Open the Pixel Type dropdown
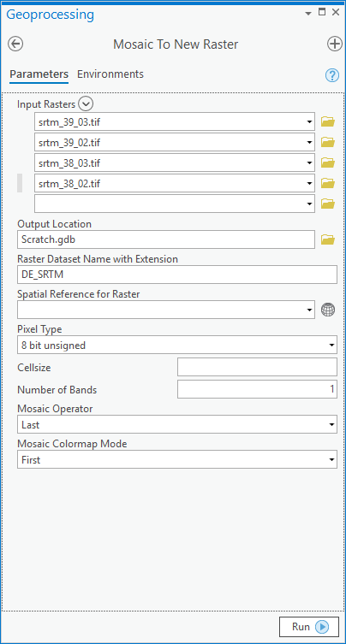 [x=177, y=345]
